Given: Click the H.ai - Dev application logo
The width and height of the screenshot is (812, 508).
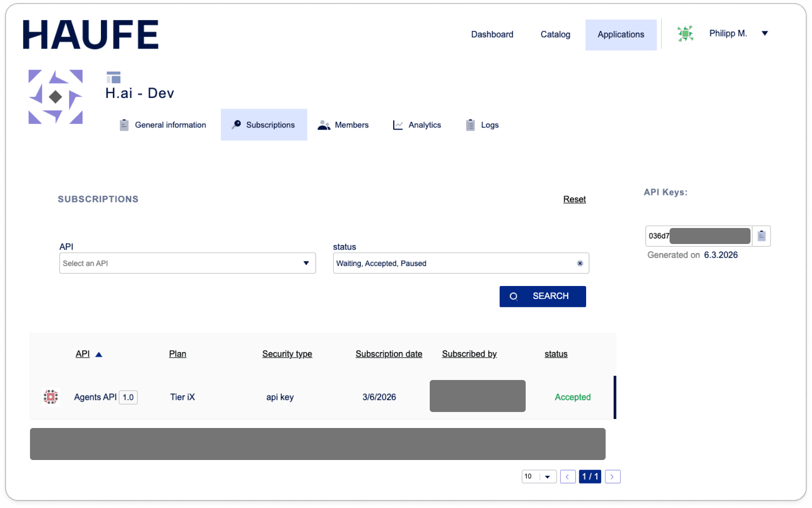Looking at the screenshot, I should click(x=55, y=96).
